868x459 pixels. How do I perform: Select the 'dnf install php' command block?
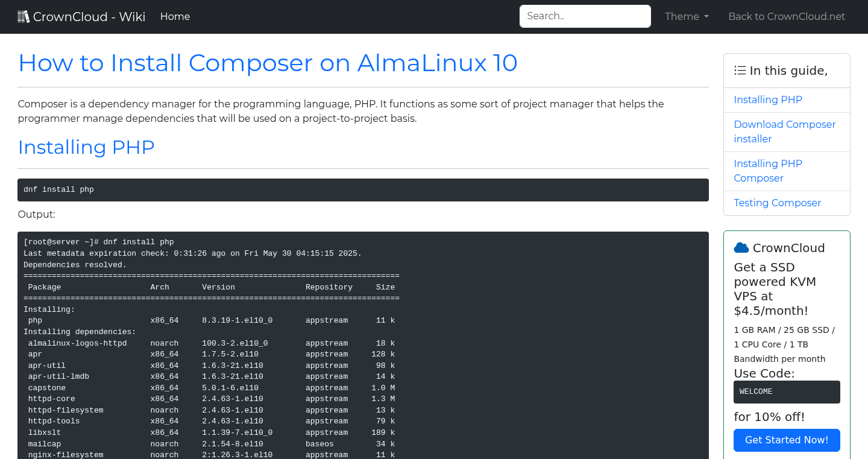[363, 189]
